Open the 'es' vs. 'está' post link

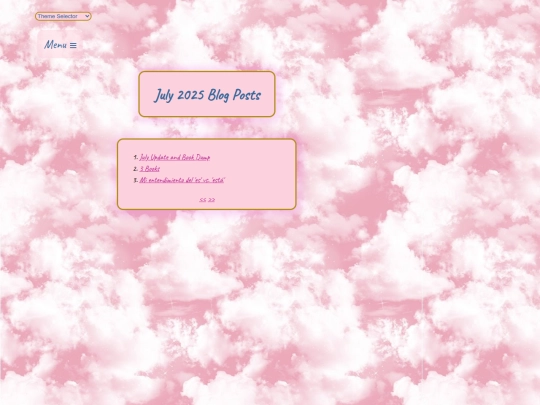[182, 180]
